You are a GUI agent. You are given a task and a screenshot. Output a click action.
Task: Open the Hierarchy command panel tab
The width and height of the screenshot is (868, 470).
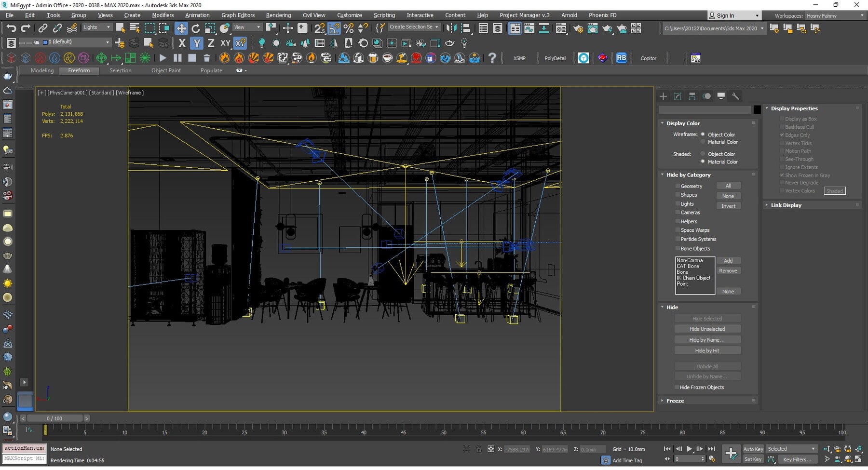pyautogui.click(x=692, y=96)
